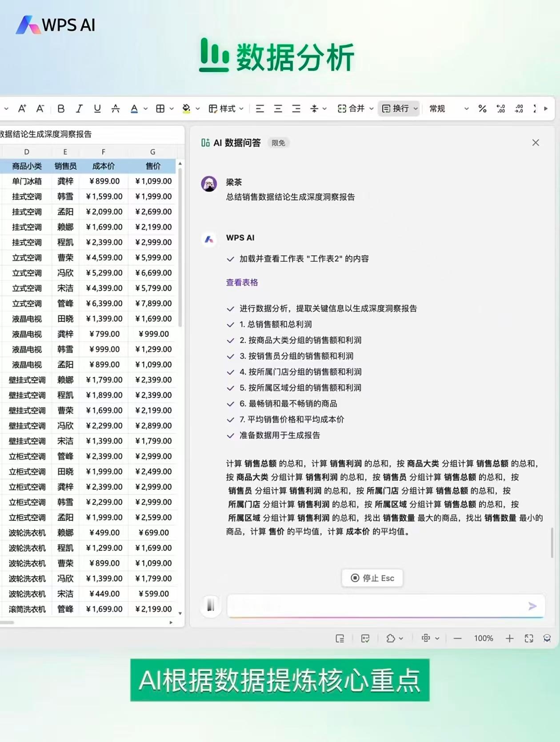Screen dimensions: 560x742
Task: Open the 样式 styles menu
Action: point(226,108)
